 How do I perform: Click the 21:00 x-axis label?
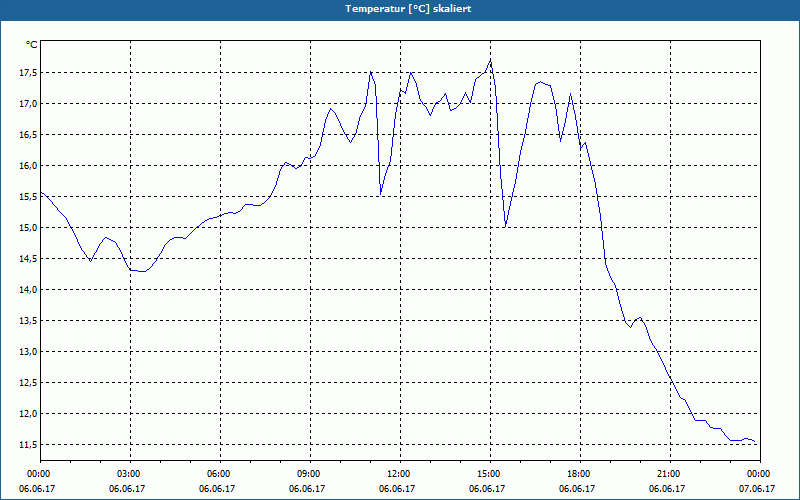coord(669,474)
